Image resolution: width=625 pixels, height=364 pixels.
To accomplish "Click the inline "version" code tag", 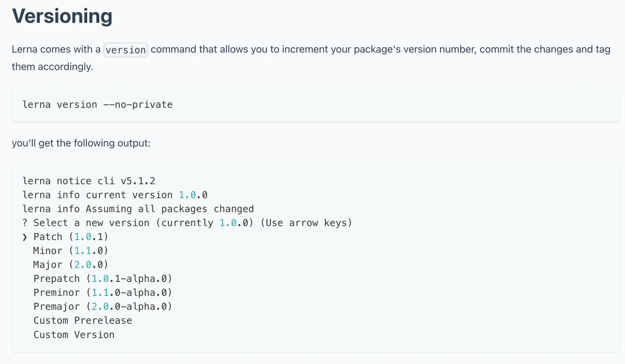I will coord(125,50).
